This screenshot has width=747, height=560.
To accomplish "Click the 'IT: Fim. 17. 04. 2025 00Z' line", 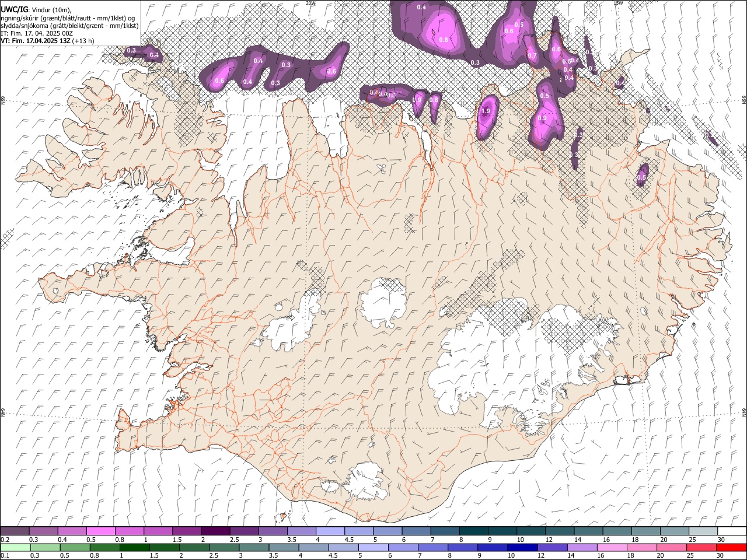I will [37, 33].
